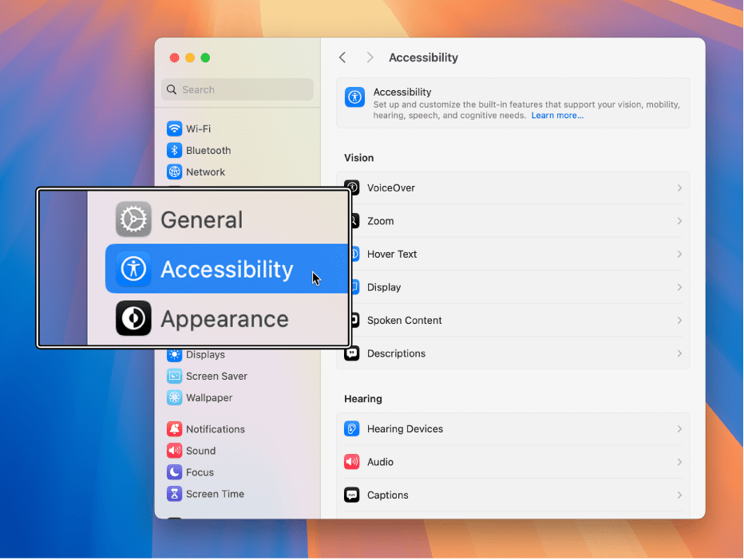Viewport: 744px width, 560px height.
Task: Open the Audio settings row chevron
Action: [x=679, y=463]
